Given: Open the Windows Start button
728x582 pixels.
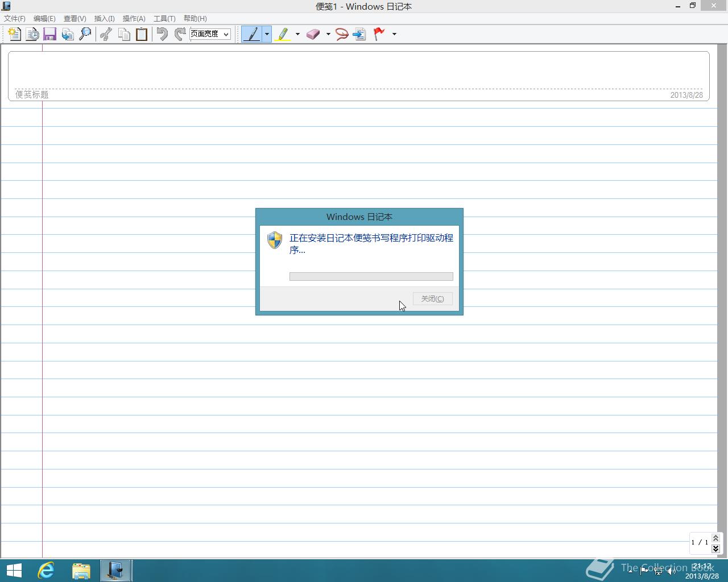Looking at the screenshot, I should pyautogui.click(x=14, y=571).
